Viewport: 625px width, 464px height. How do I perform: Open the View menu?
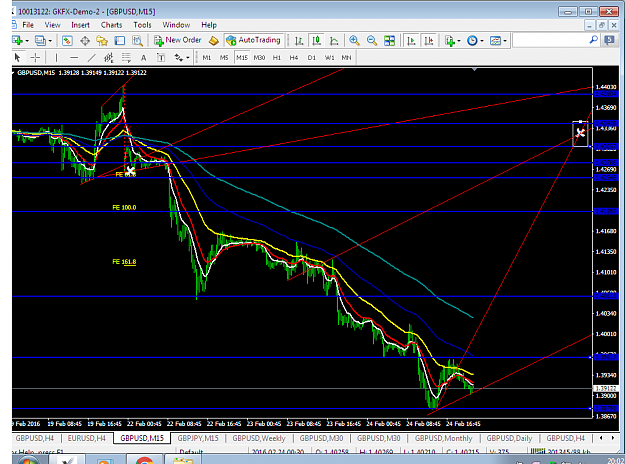coord(52,25)
